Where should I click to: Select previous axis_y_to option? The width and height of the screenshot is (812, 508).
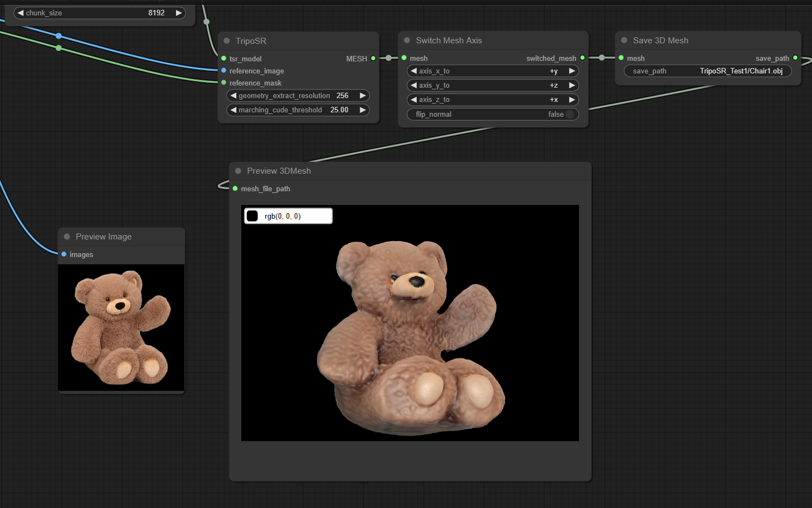[414, 85]
